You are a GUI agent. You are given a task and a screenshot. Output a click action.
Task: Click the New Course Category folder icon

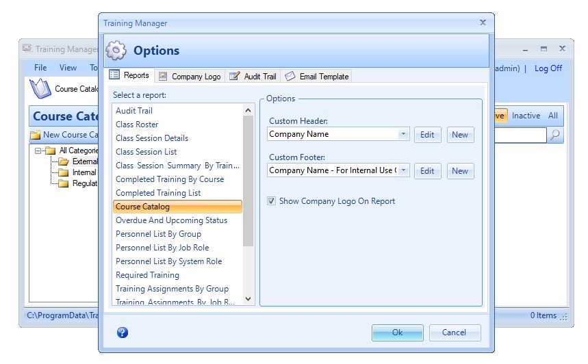click(36, 135)
